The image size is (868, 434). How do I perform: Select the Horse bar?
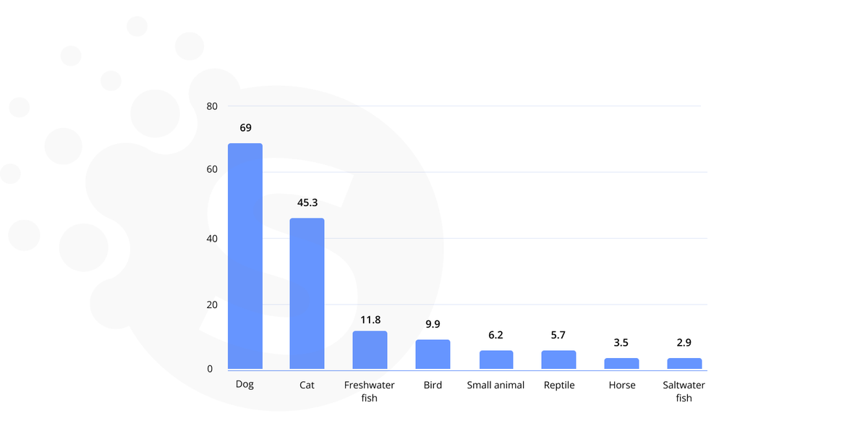click(622, 363)
